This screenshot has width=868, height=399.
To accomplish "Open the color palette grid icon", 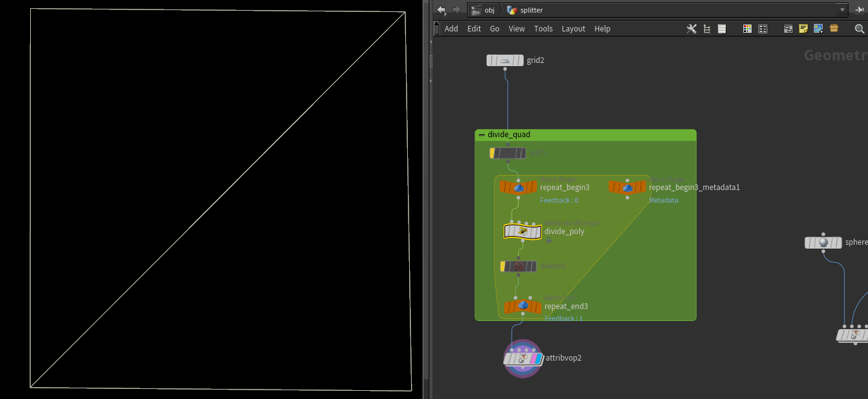I will 747,29.
